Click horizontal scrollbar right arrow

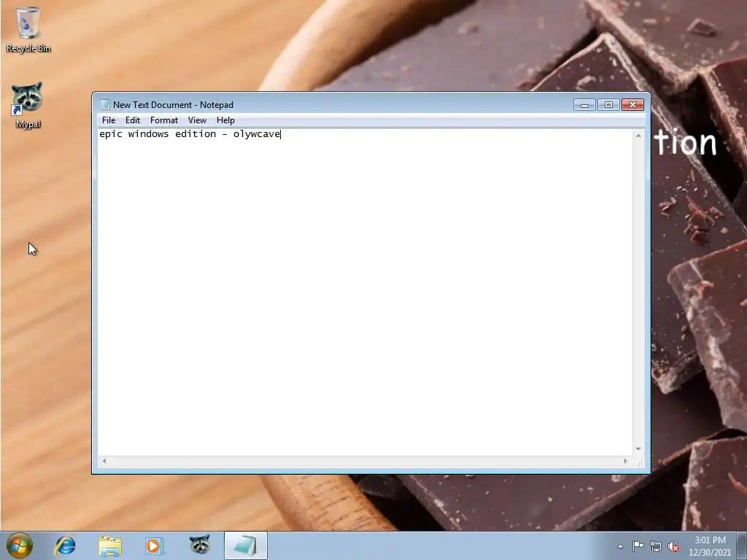625,461
